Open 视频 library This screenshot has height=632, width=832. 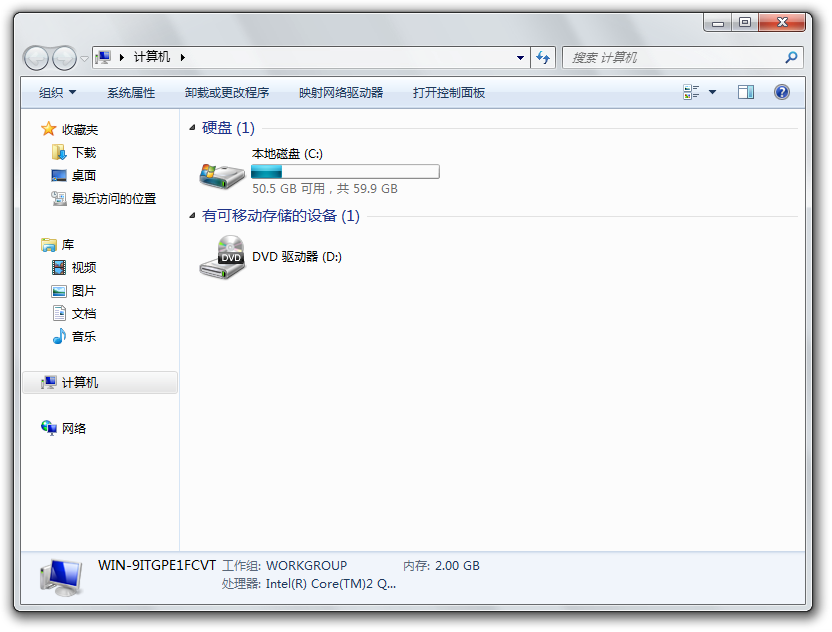pyautogui.click(x=74, y=267)
